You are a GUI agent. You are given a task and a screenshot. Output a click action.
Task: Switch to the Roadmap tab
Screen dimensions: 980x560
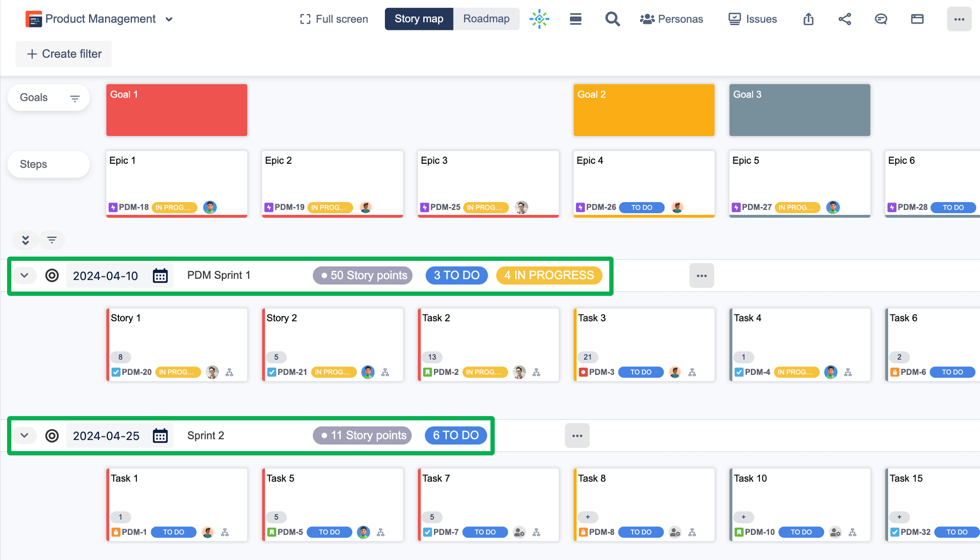click(486, 19)
